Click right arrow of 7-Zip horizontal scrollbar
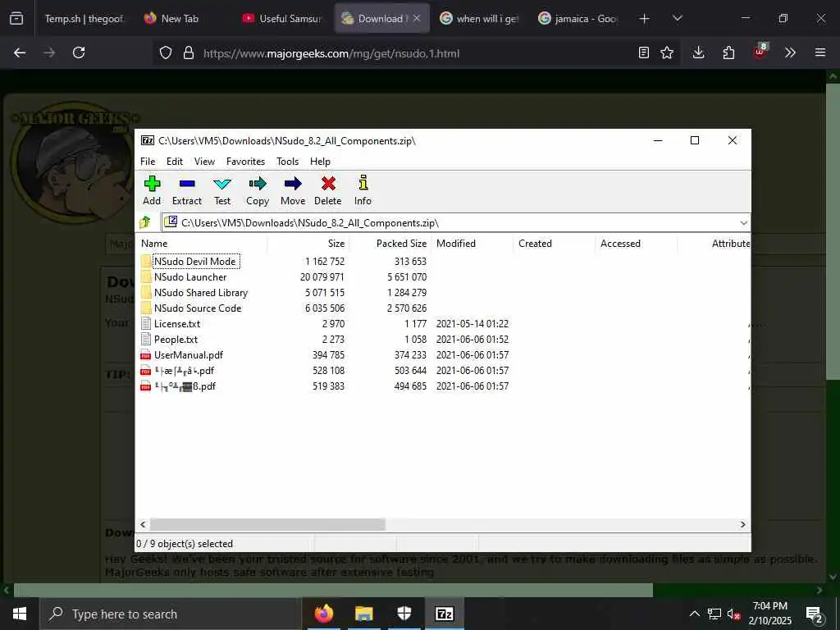Viewport: 840px width, 630px height. click(x=742, y=524)
